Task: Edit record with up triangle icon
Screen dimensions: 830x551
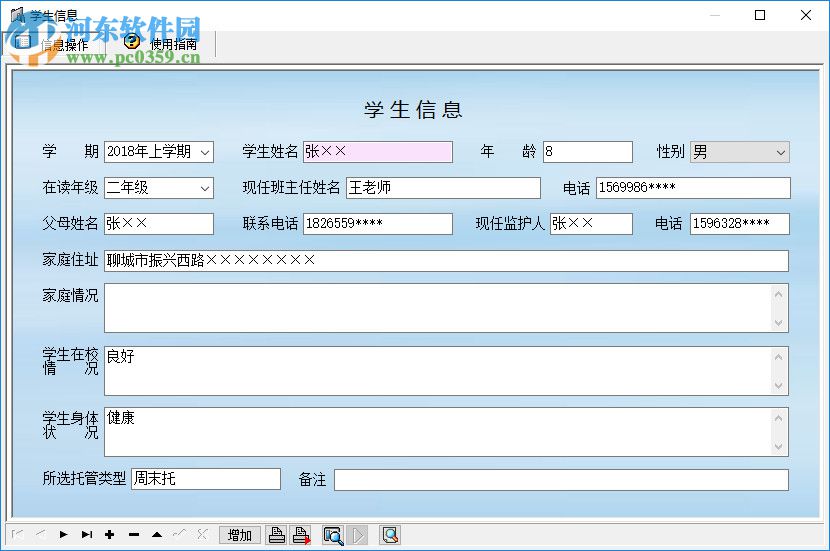Action: pos(157,535)
